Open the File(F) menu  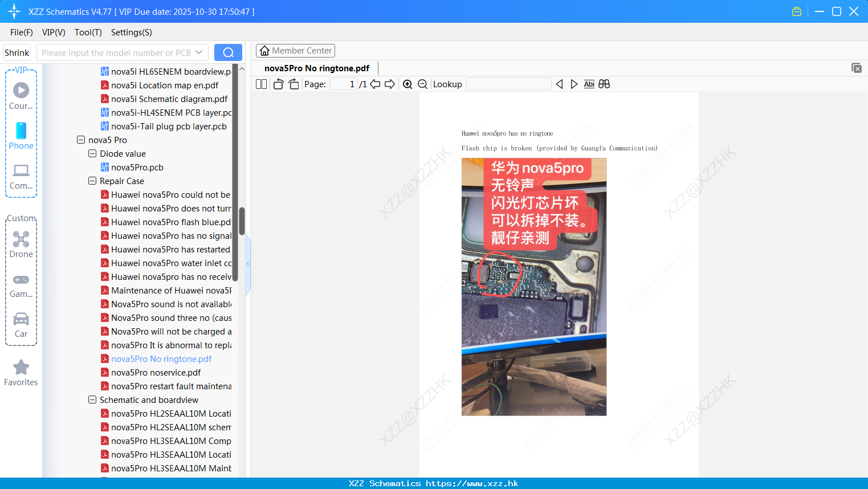click(22, 32)
